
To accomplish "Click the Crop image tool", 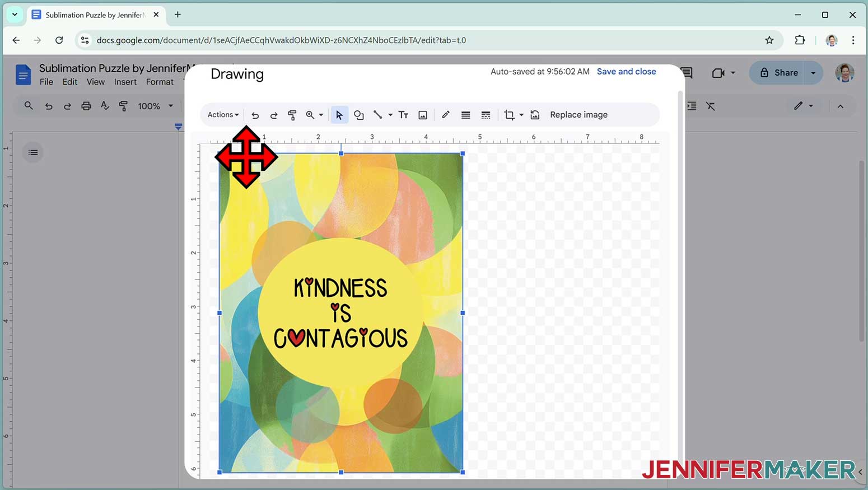I will click(509, 115).
